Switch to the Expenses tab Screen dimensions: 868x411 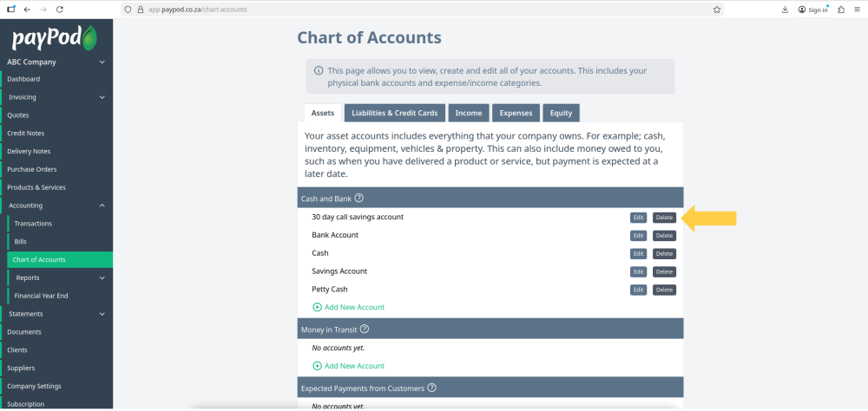[516, 113]
